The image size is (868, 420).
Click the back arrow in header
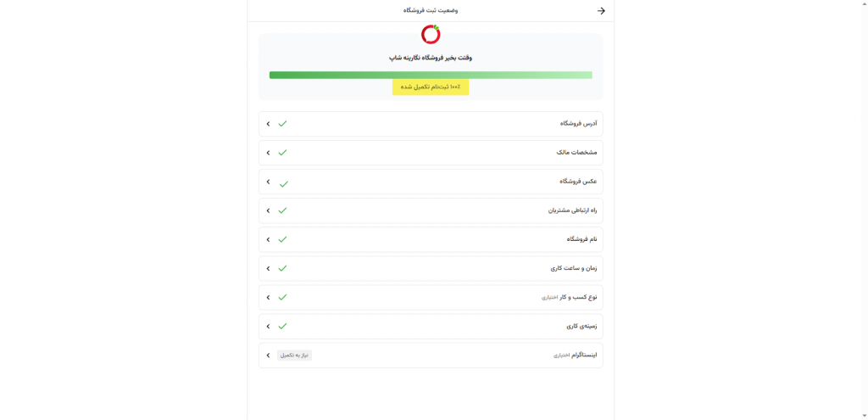click(601, 11)
